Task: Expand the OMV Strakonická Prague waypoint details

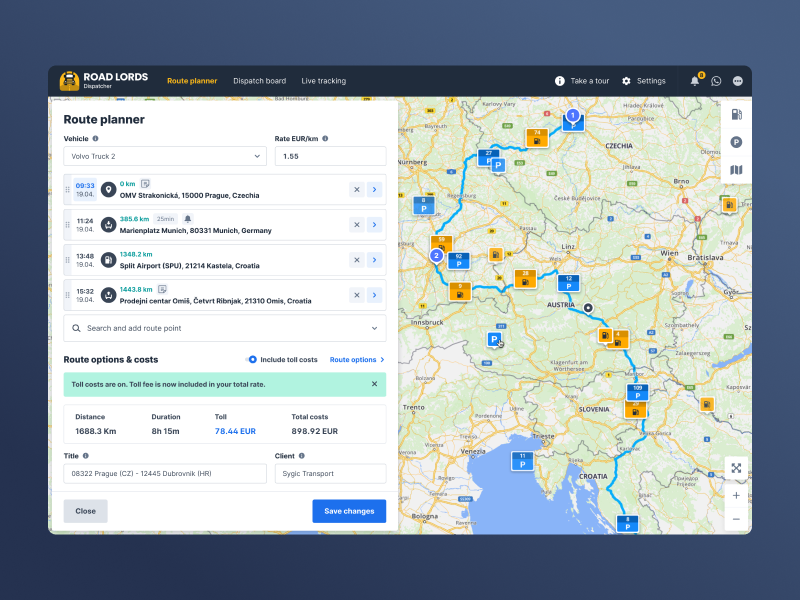Action: point(374,189)
